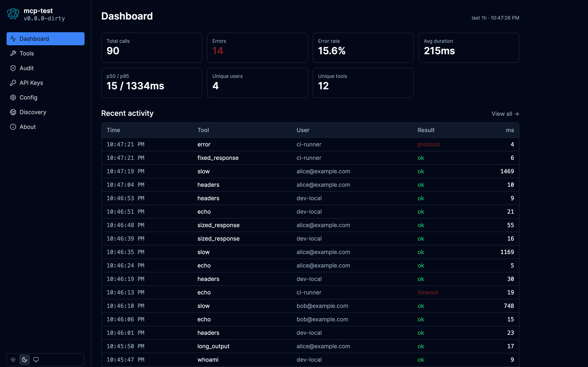Switch to light theme using the sun icon
This screenshot has width=588, height=367.
(x=13, y=359)
